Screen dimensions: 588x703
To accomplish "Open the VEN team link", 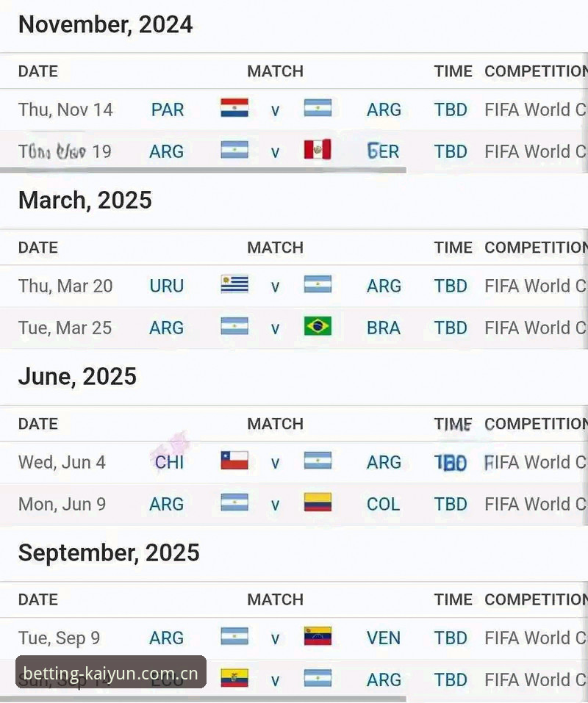I will (x=384, y=638).
